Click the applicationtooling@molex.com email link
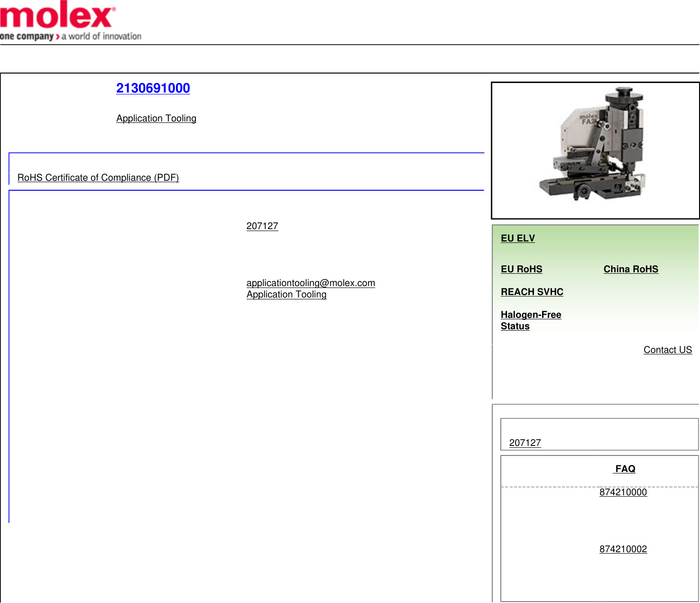The width and height of the screenshot is (700, 603). pyautogui.click(x=310, y=283)
